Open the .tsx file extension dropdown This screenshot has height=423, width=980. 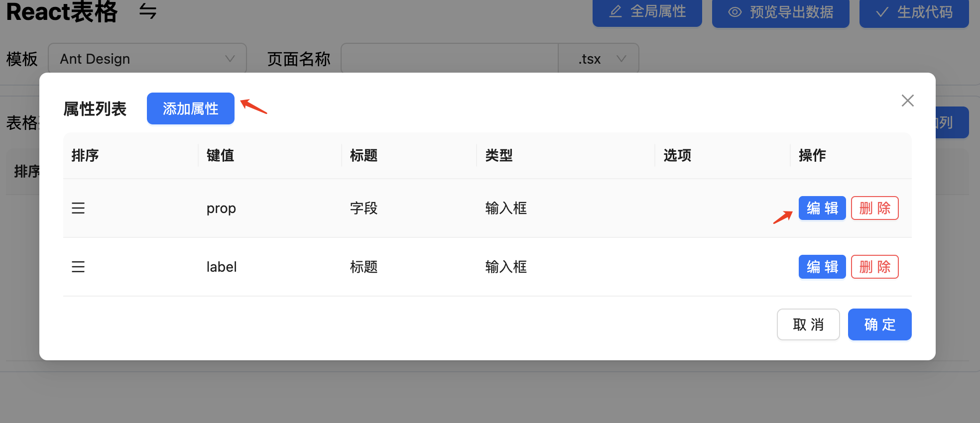[599, 59]
